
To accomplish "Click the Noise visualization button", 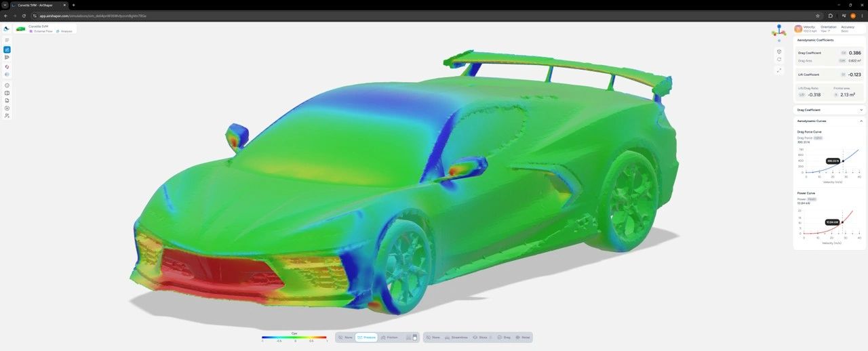I will pos(522,337).
